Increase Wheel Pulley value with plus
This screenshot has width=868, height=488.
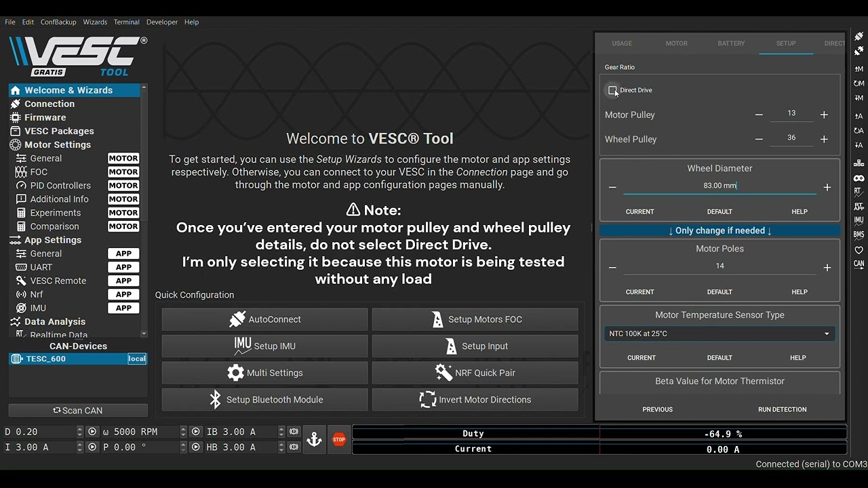click(x=824, y=139)
